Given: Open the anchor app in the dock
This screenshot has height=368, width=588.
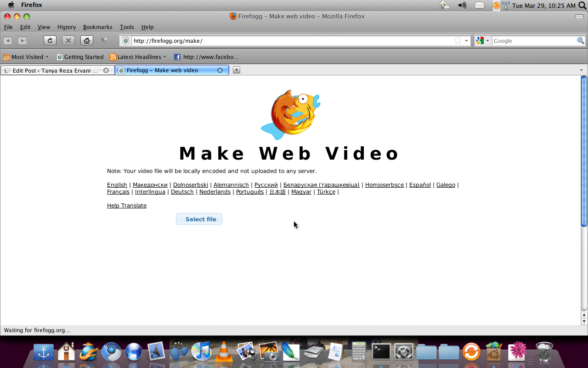Looking at the screenshot, I should (44, 352).
